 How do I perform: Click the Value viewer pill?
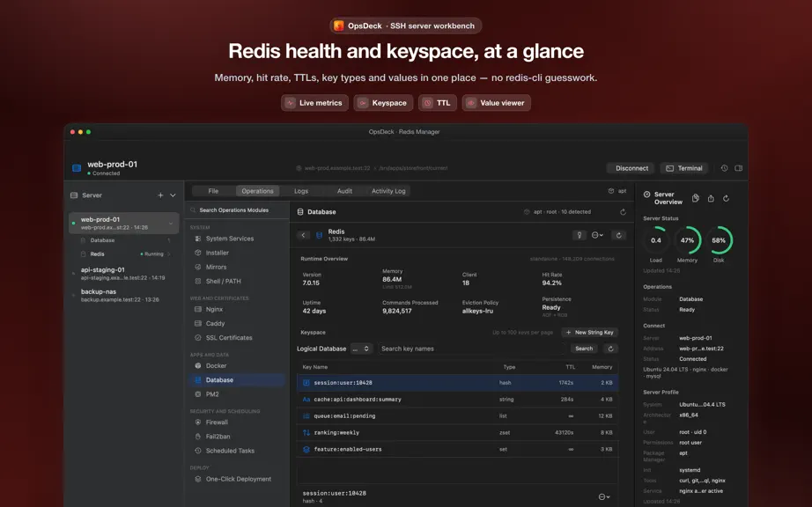point(496,103)
